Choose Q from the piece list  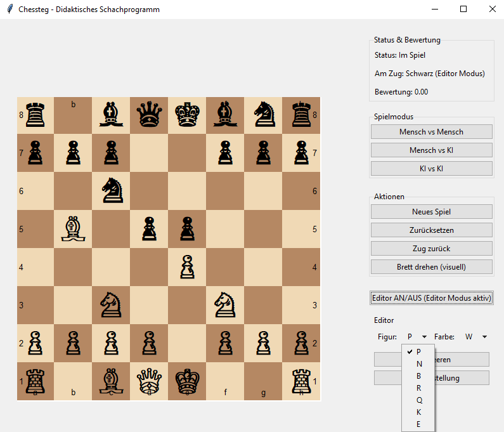418,400
